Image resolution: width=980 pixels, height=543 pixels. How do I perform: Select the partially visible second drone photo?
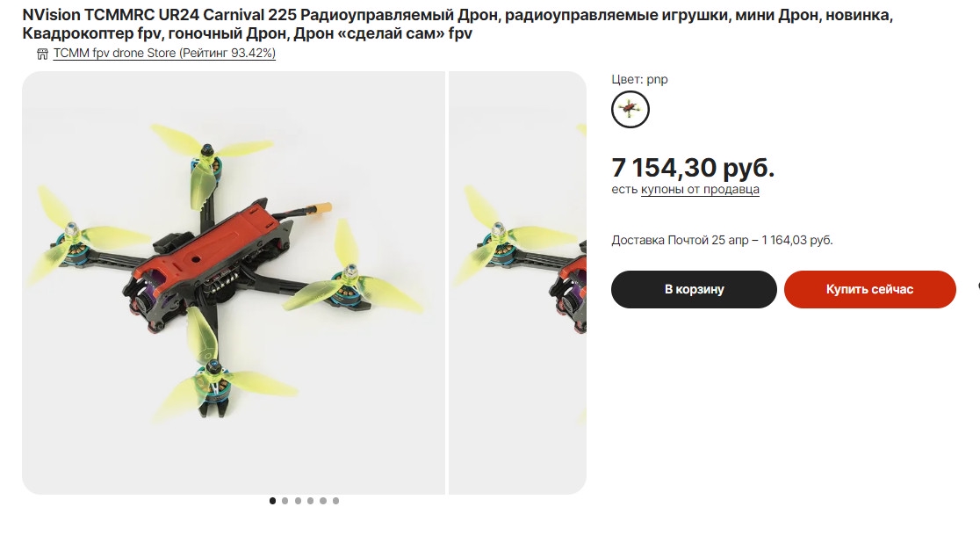pos(517,283)
